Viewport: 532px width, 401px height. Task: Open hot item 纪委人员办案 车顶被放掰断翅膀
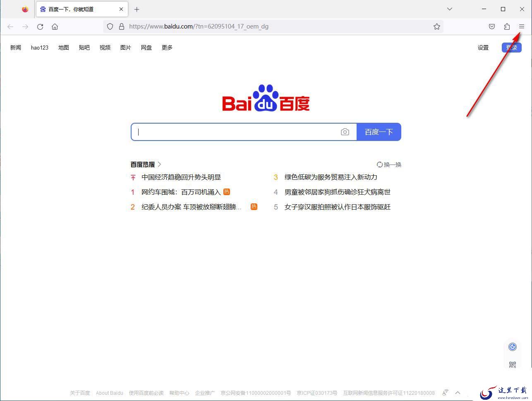(191, 207)
